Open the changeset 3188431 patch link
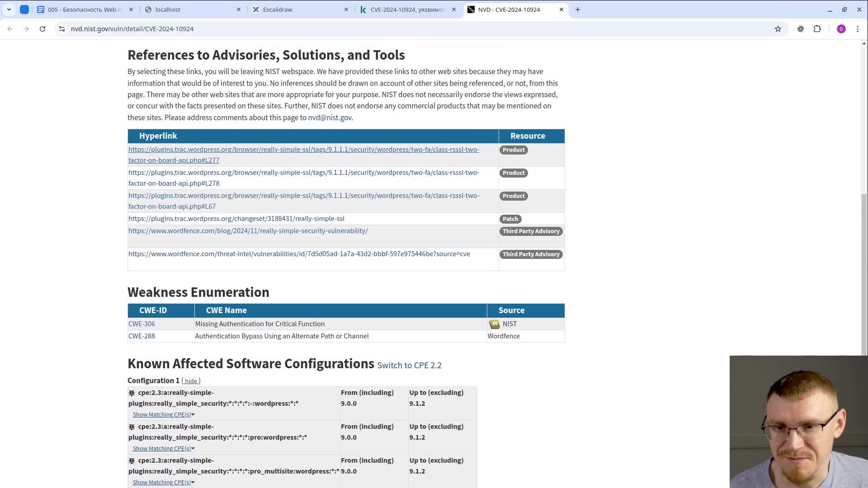868x488 pixels. tap(236, 219)
